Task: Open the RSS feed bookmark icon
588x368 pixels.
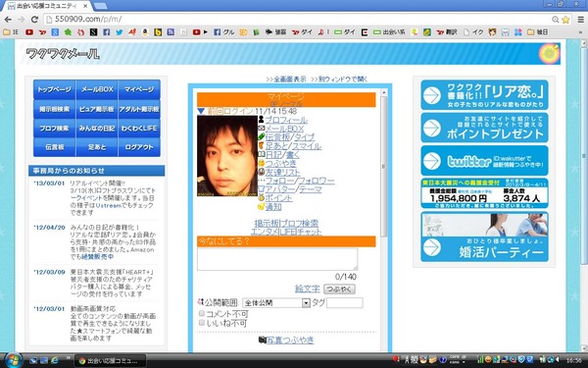Action: pos(171,32)
